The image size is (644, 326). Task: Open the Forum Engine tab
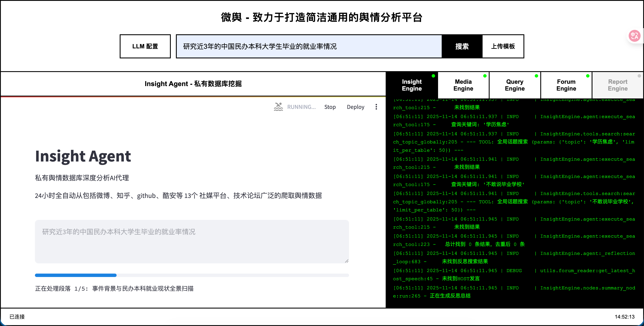[x=566, y=85]
